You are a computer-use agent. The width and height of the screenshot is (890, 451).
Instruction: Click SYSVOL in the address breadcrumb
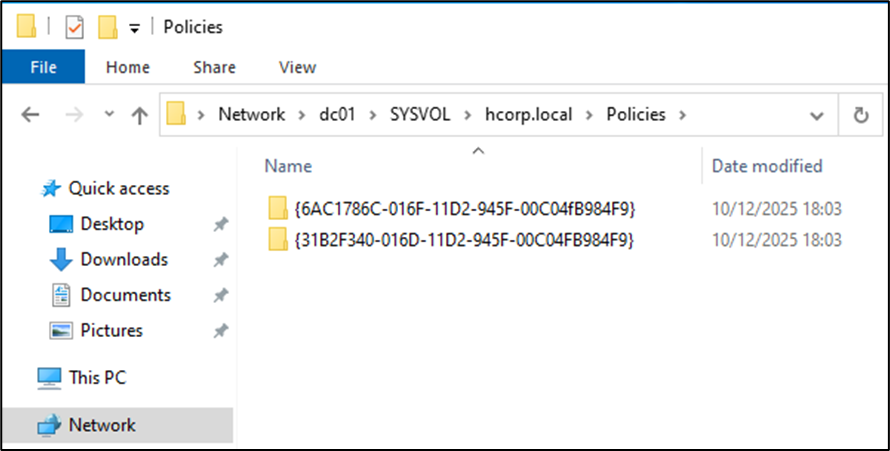point(419,114)
